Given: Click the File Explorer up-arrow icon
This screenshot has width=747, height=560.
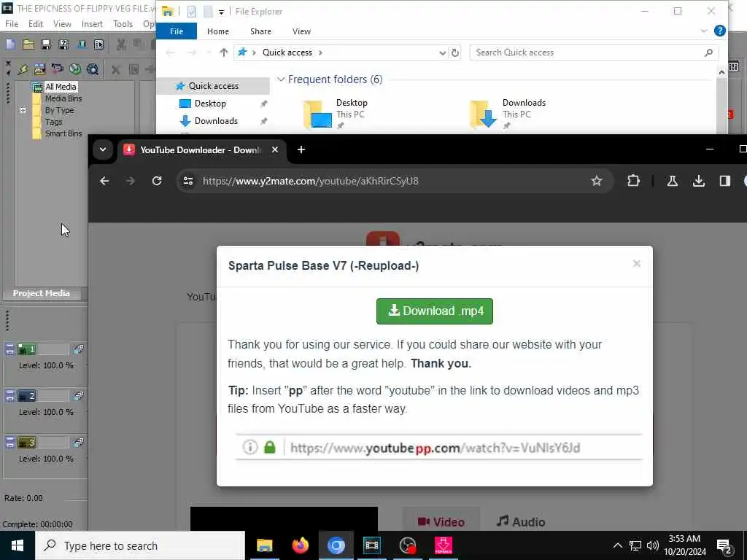Looking at the screenshot, I should coord(223,52).
